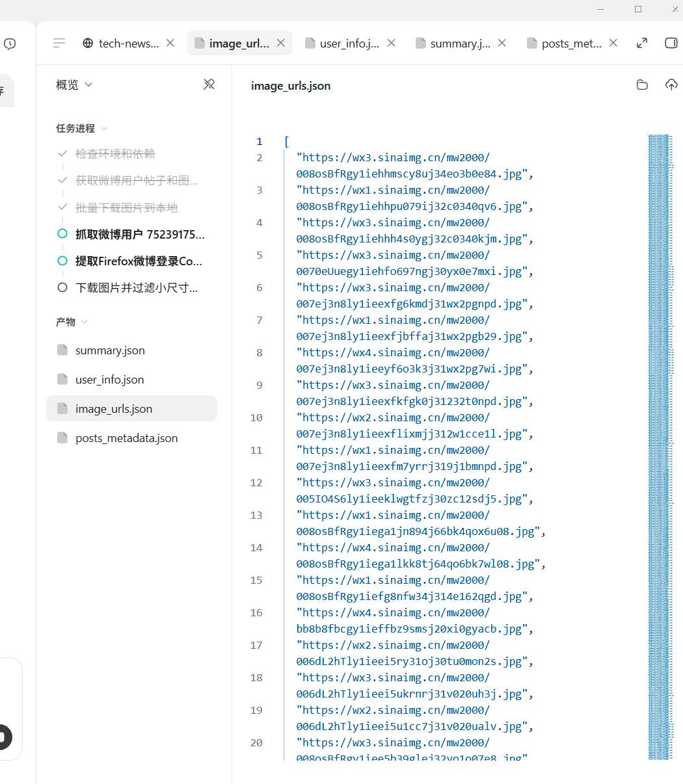Click the file icon next to posts_metadata.json
Viewport: 683px width, 784px height.
(x=62, y=438)
